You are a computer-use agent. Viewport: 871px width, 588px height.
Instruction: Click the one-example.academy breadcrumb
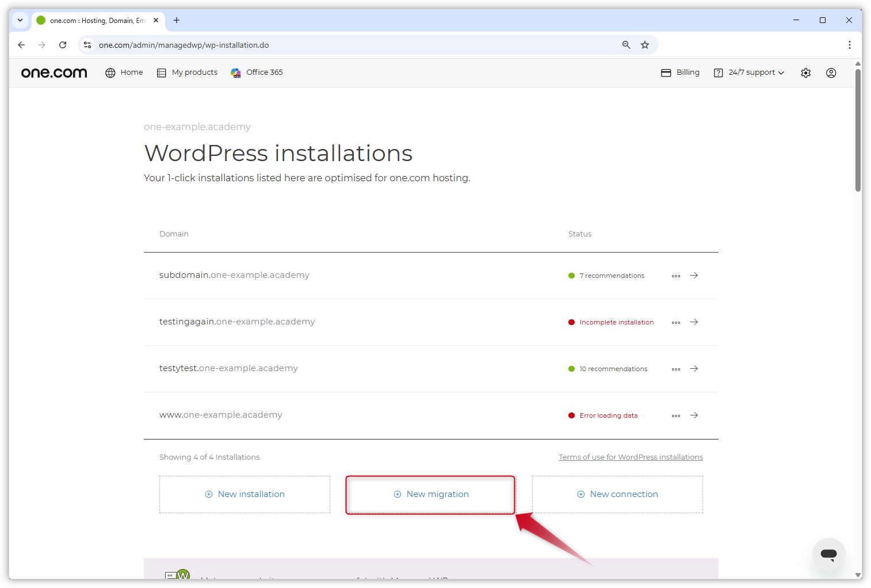[x=197, y=127]
